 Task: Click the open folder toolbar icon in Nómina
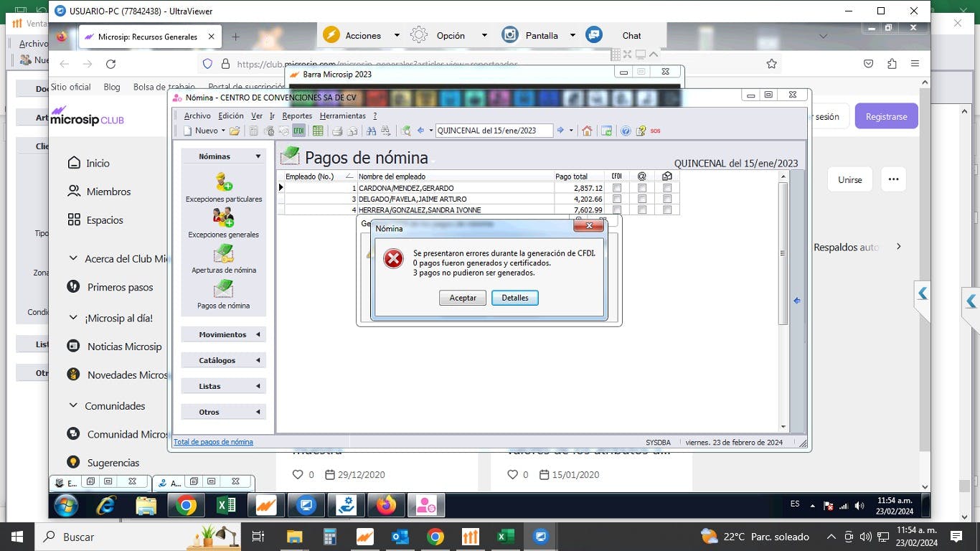pos(235,131)
